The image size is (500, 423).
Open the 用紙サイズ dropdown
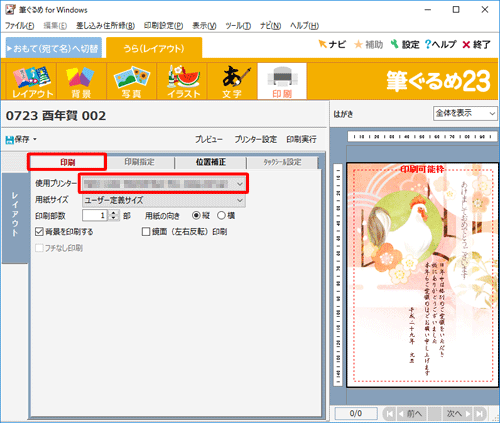tap(164, 200)
